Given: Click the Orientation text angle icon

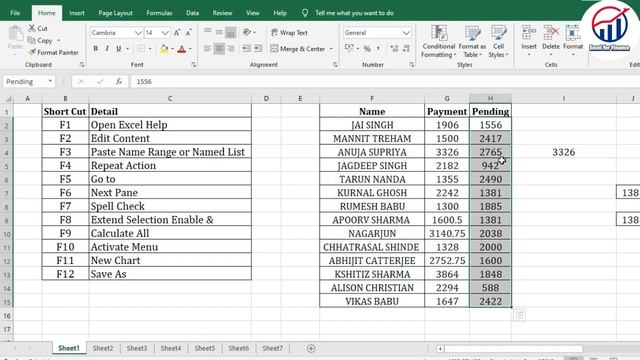Looking at the screenshot, I should pos(247,32).
